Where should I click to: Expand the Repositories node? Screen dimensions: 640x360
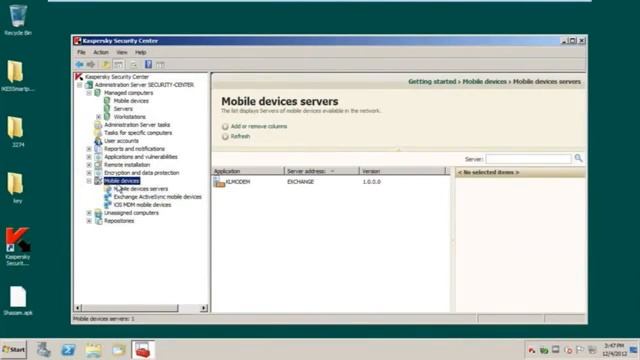pos(89,221)
